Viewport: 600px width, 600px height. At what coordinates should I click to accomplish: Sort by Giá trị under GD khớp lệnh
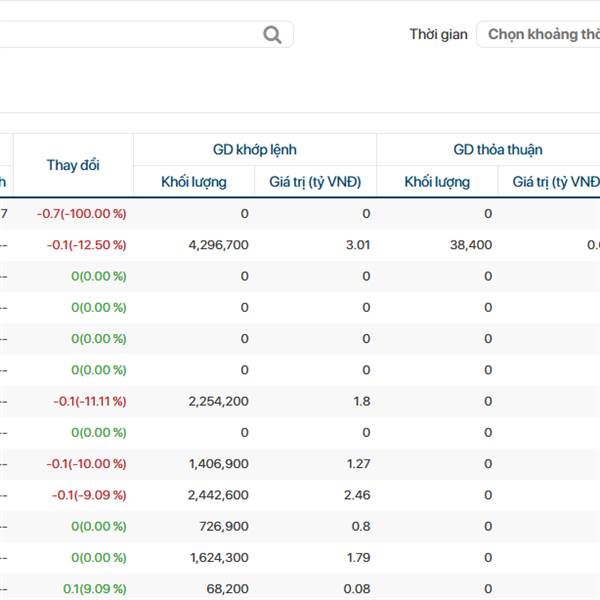[x=315, y=181]
